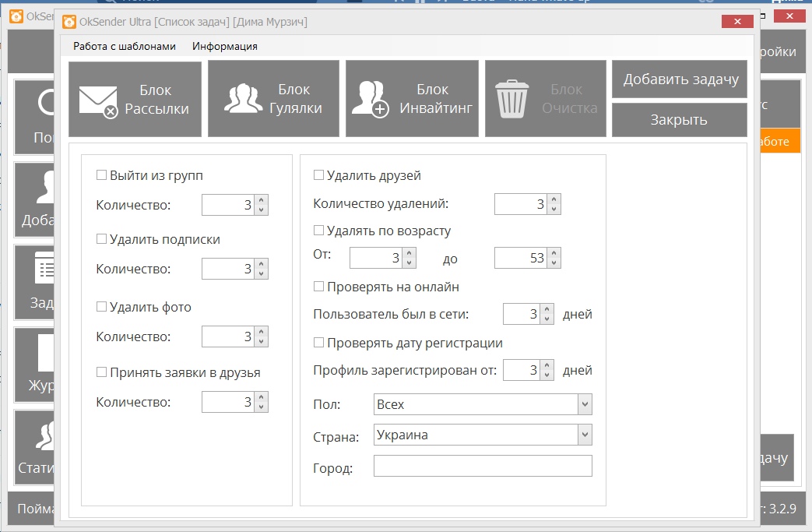Open the Блок Инвайтинг add-user icon
The width and height of the screenshot is (812, 532).
pos(370,99)
